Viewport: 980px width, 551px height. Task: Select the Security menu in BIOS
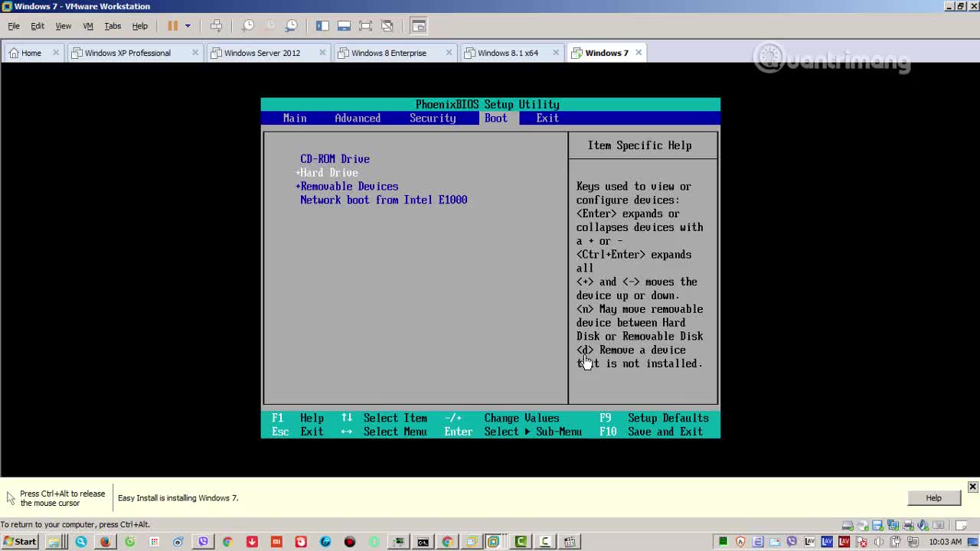(x=433, y=119)
